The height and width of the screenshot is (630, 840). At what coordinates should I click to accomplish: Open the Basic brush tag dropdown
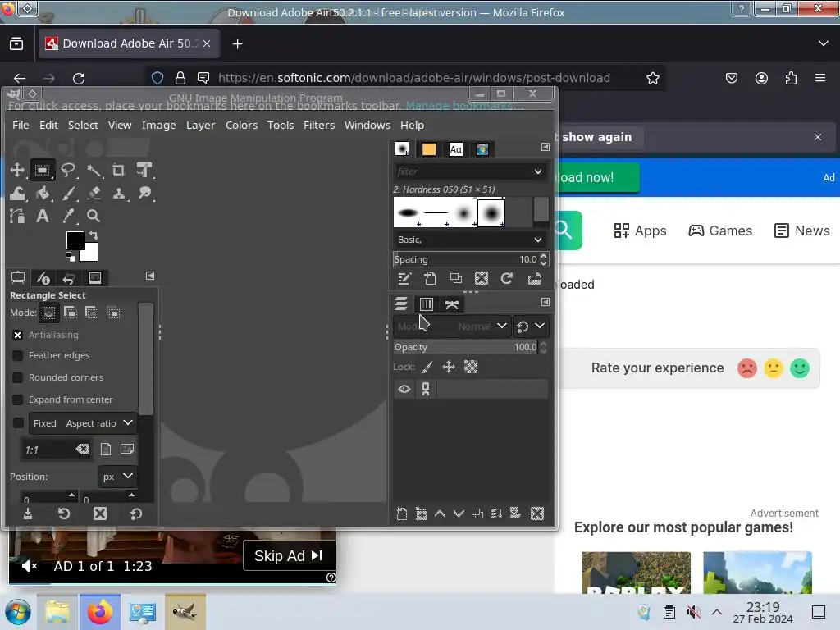pyautogui.click(x=538, y=240)
